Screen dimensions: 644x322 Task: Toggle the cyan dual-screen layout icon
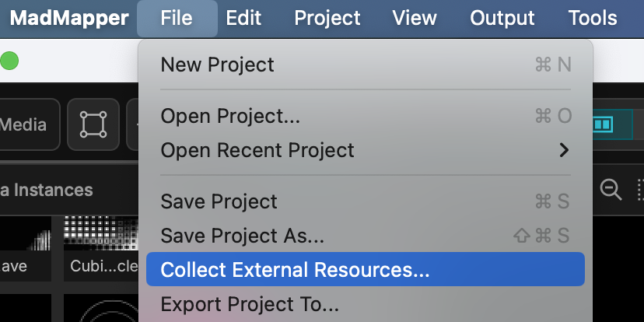603,124
